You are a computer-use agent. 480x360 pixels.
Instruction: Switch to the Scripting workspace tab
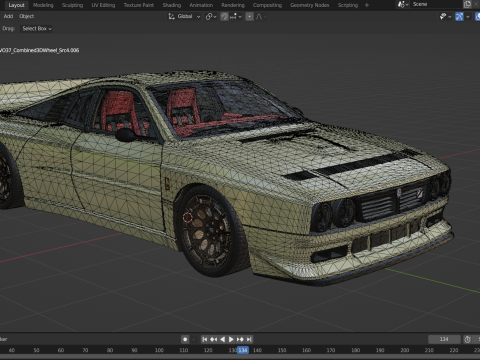click(x=348, y=5)
